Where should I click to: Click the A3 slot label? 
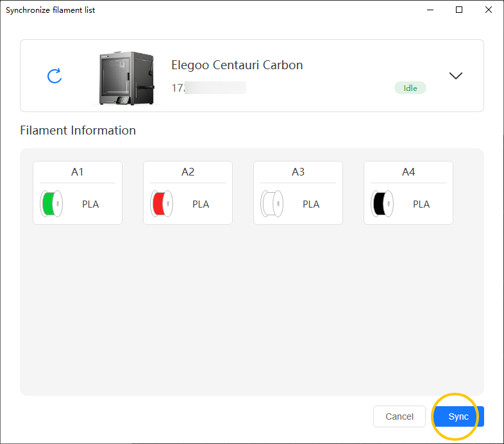[298, 172]
